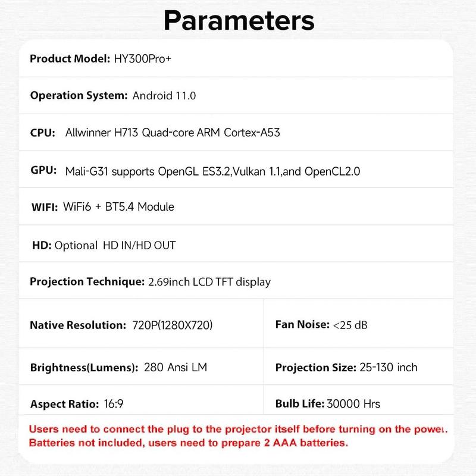Click the Native Resolution 720P(1280X720) value
Image resolution: width=476 pixels, height=476 pixels.
pyautogui.click(x=169, y=325)
